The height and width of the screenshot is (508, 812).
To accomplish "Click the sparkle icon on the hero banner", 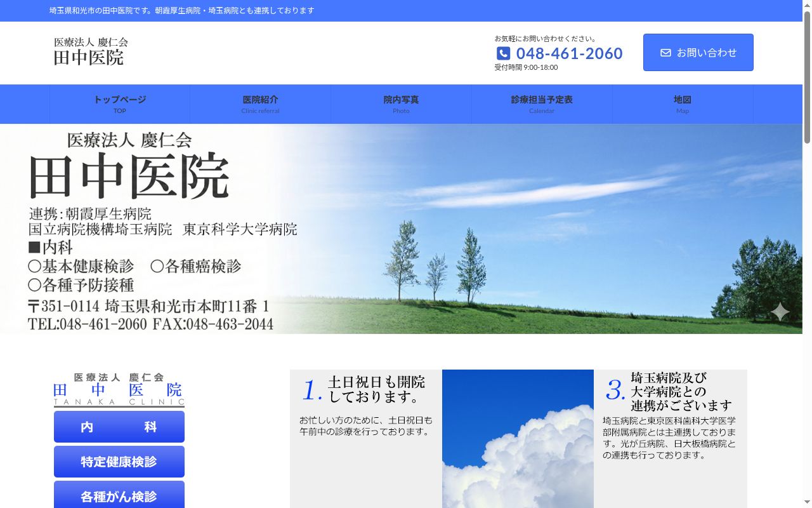I will pyautogui.click(x=780, y=312).
